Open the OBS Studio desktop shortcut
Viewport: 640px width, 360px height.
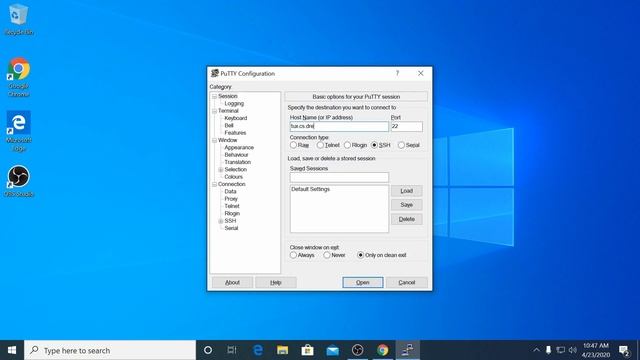18,181
